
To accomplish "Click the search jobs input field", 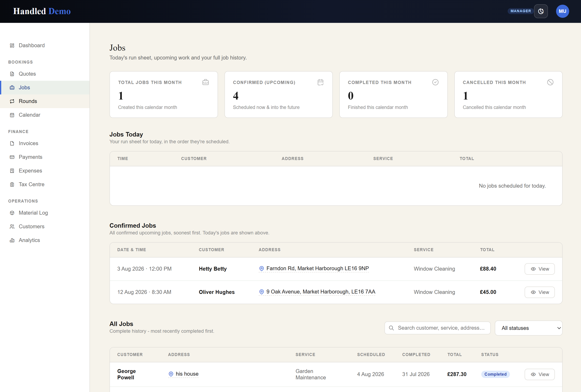I will [437, 328].
